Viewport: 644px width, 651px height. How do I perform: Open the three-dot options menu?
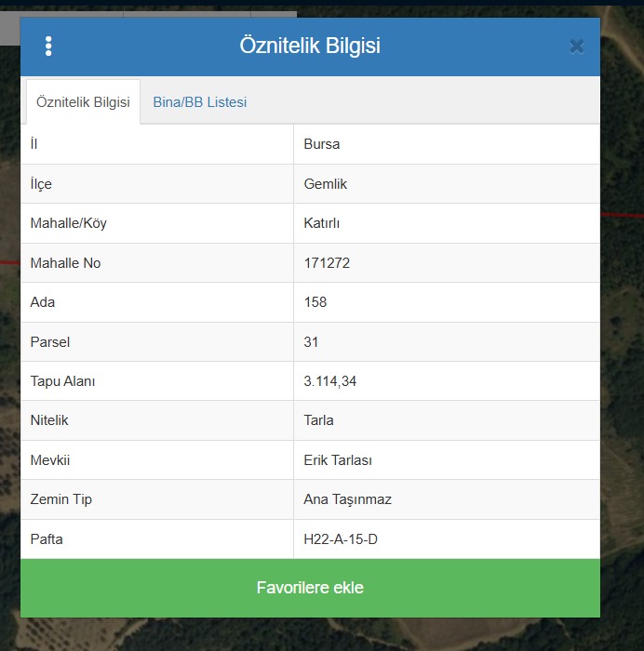(48, 46)
